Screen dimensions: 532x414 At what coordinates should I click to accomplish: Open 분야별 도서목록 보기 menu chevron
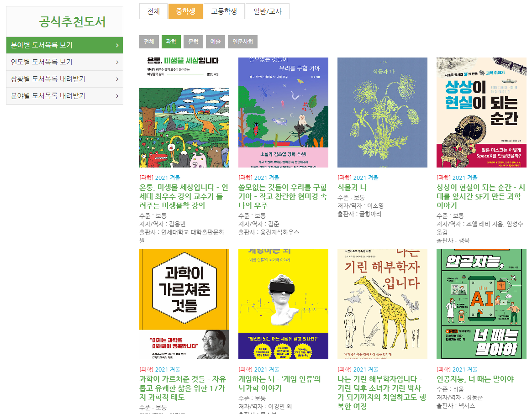[x=117, y=45]
